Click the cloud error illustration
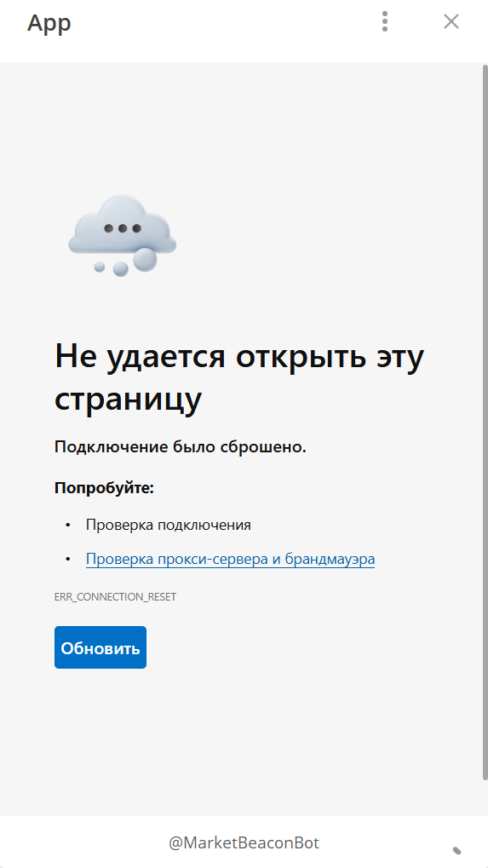This screenshot has height=868, width=488. [123, 235]
